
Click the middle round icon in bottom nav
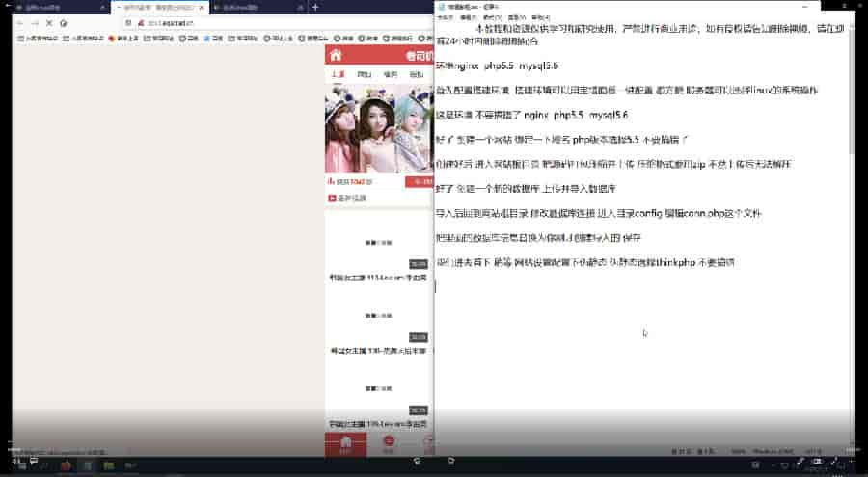point(389,442)
